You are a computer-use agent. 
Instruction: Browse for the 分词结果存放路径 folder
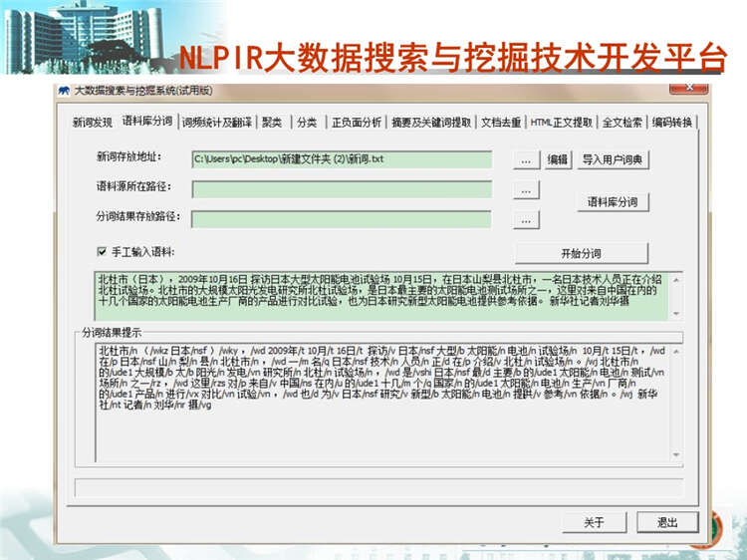(526, 219)
